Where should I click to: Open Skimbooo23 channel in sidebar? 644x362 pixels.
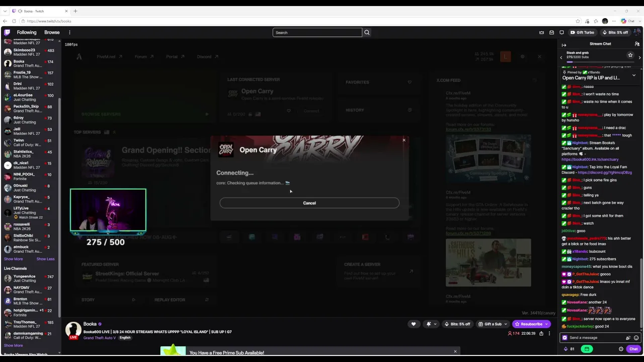29,52
